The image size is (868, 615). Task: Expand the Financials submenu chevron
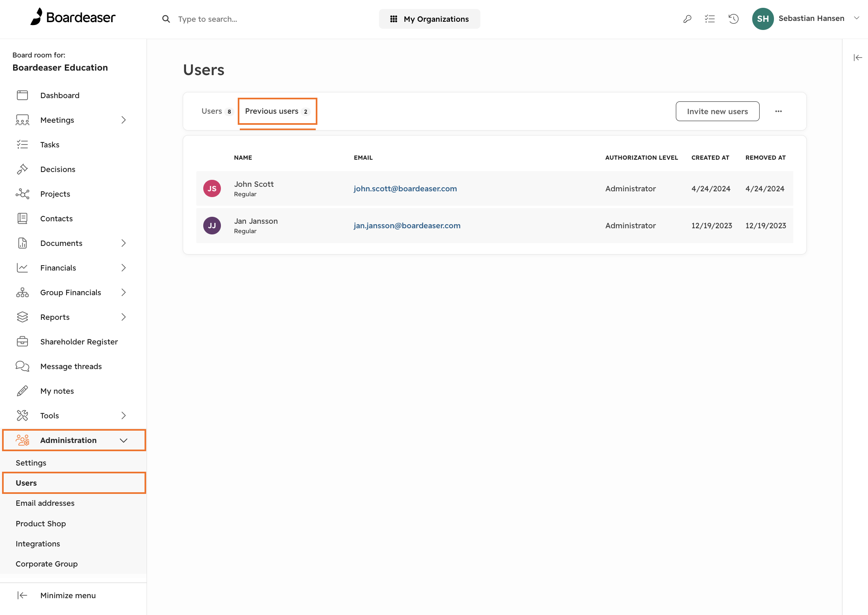(124, 268)
